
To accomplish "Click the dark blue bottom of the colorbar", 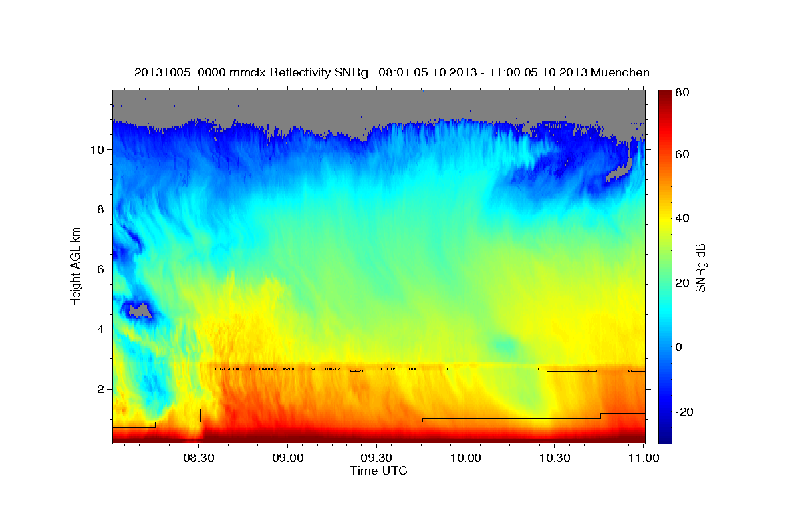I will click(x=665, y=436).
